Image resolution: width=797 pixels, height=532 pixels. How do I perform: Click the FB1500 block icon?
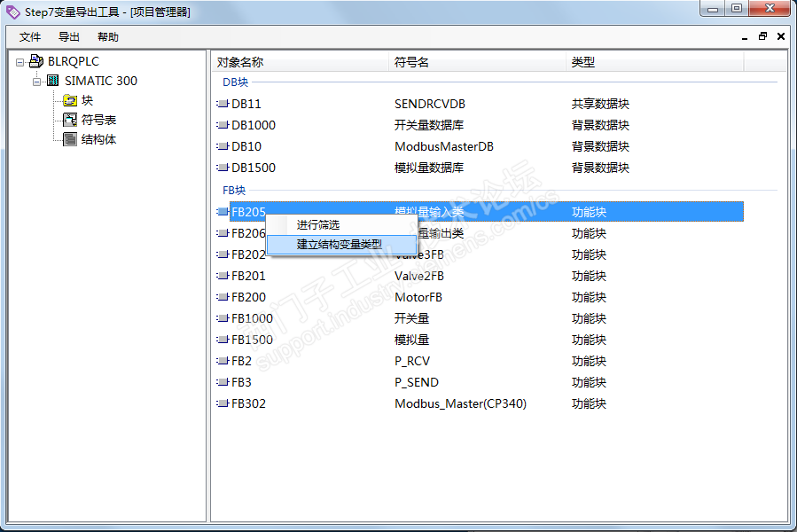(x=223, y=340)
